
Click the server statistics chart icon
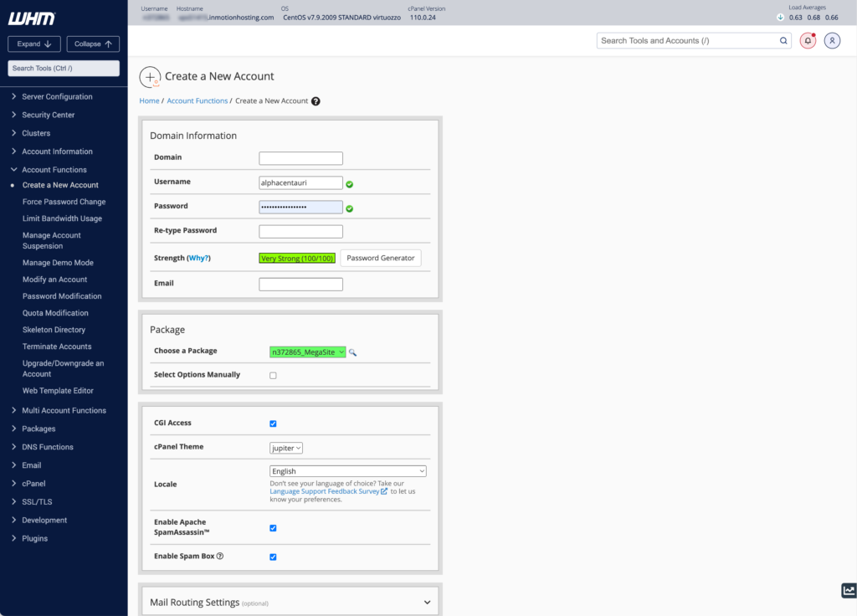[848, 591]
